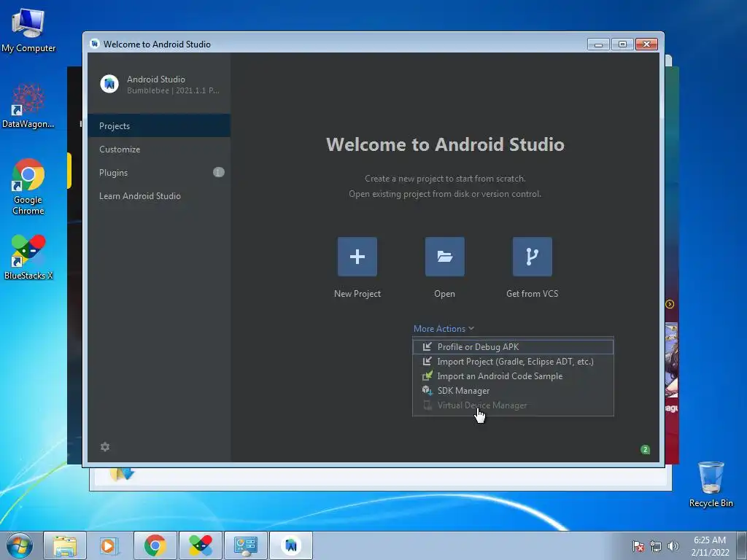
Task: Click the Open label under folder icon
Action: coord(444,294)
